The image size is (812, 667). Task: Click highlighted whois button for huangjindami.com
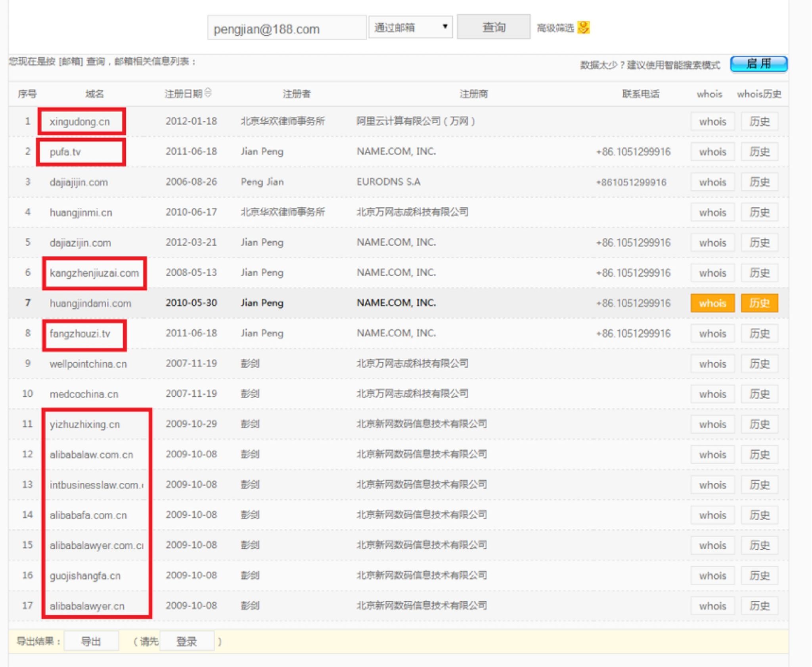(712, 303)
